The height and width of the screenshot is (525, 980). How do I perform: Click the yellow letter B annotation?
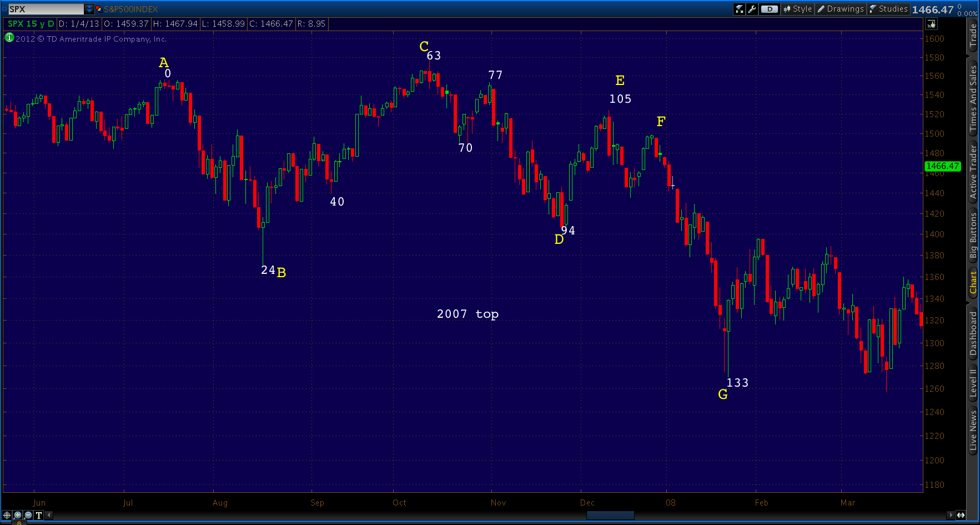[282, 272]
